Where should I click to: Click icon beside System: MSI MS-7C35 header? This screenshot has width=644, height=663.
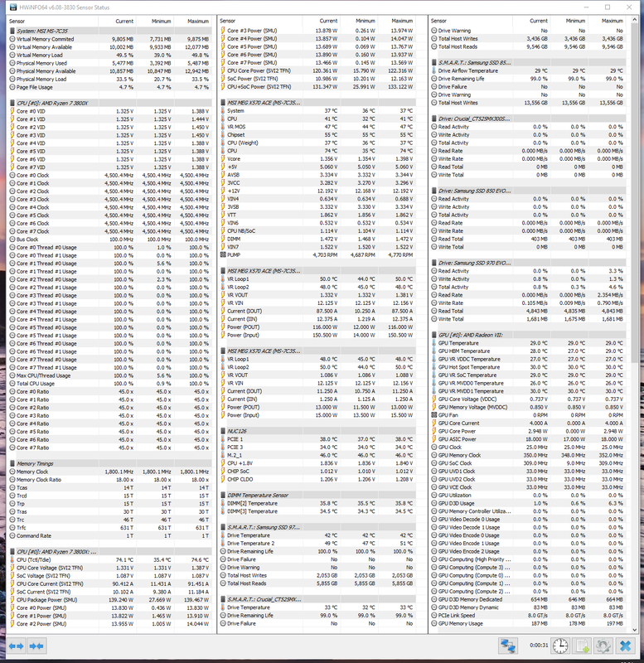[x=12, y=31]
